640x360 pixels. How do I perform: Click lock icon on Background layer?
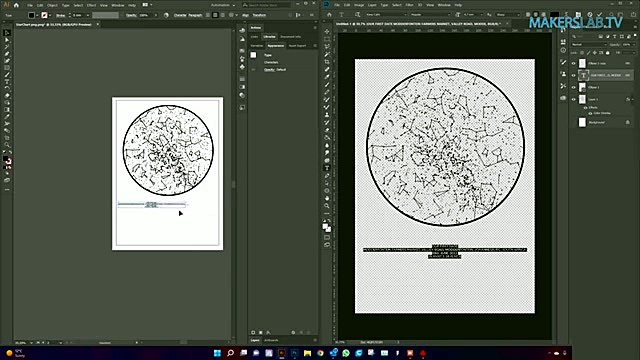click(x=627, y=122)
